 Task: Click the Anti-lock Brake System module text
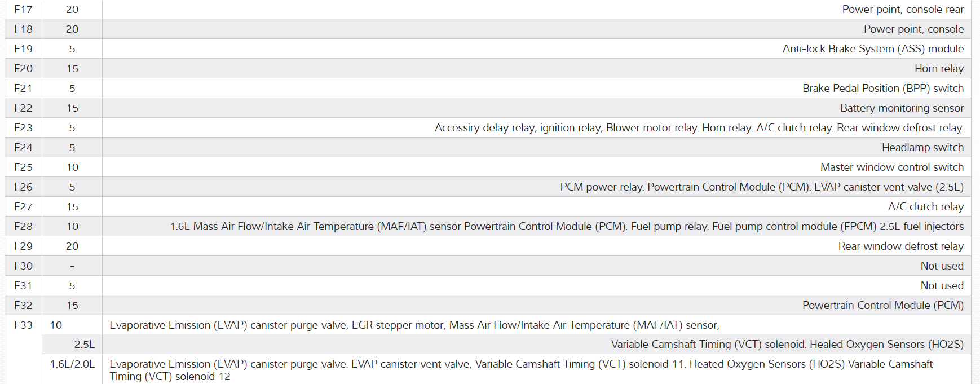pyautogui.click(x=872, y=49)
